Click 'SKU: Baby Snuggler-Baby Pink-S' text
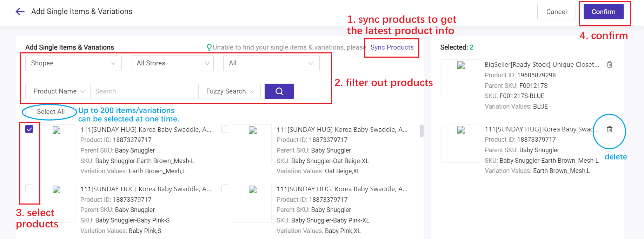This screenshot has width=644, height=239. tap(125, 220)
